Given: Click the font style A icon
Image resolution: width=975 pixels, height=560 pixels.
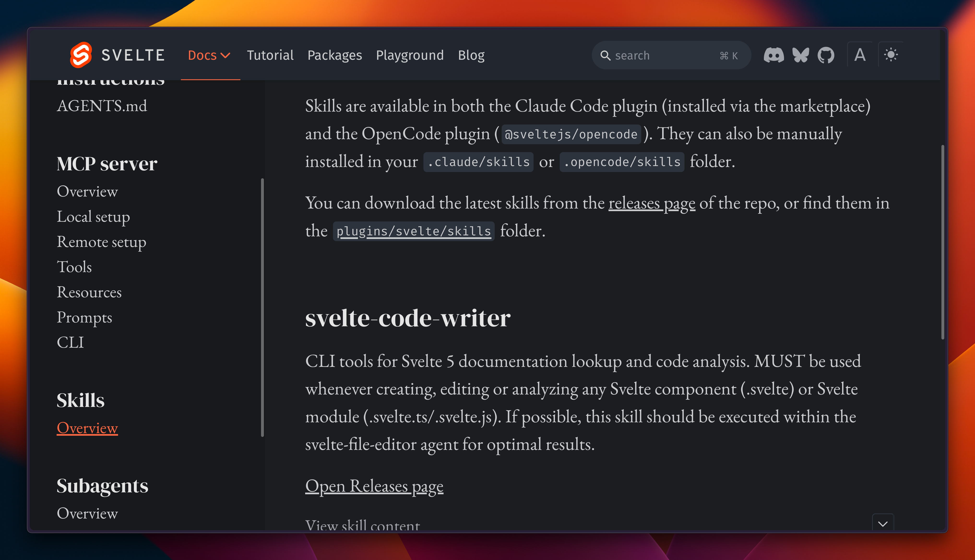Looking at the screenshot, I should (860, 55).
